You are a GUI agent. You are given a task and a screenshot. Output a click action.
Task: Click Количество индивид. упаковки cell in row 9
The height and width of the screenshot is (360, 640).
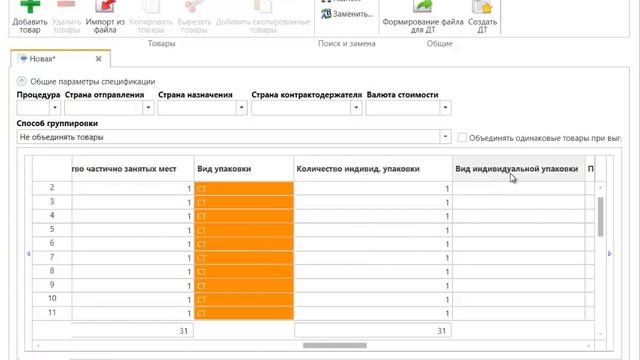tap(373, 286)
